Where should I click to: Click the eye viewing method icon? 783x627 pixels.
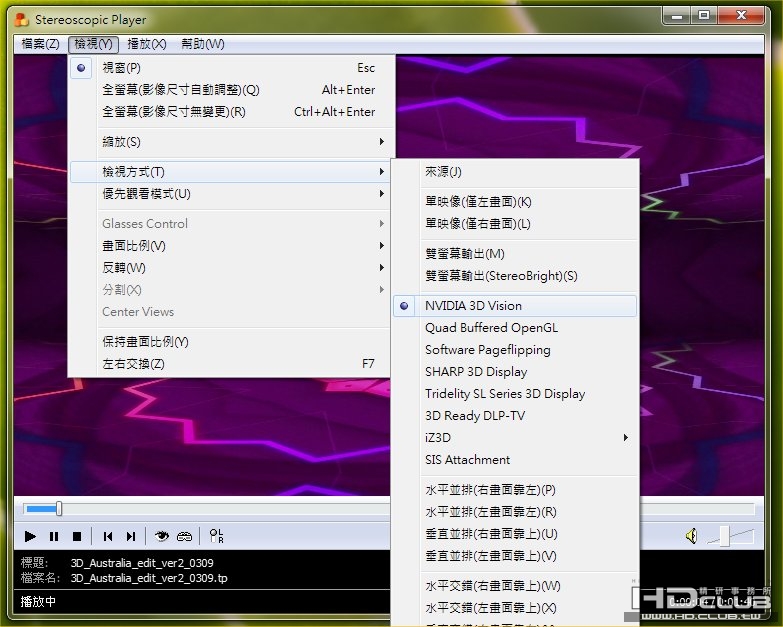coord(161,536)
